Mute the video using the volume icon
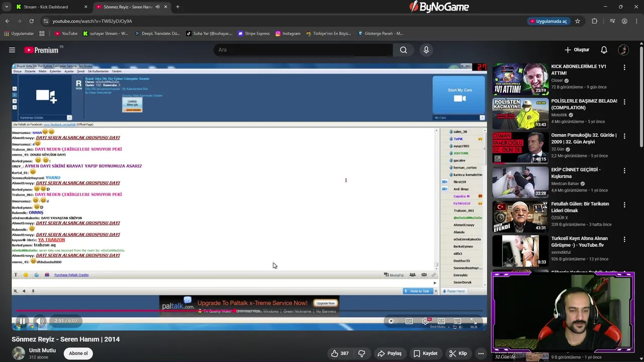Image resolution: width=644 pixels, height=362 pixels. tap(40, 321)
